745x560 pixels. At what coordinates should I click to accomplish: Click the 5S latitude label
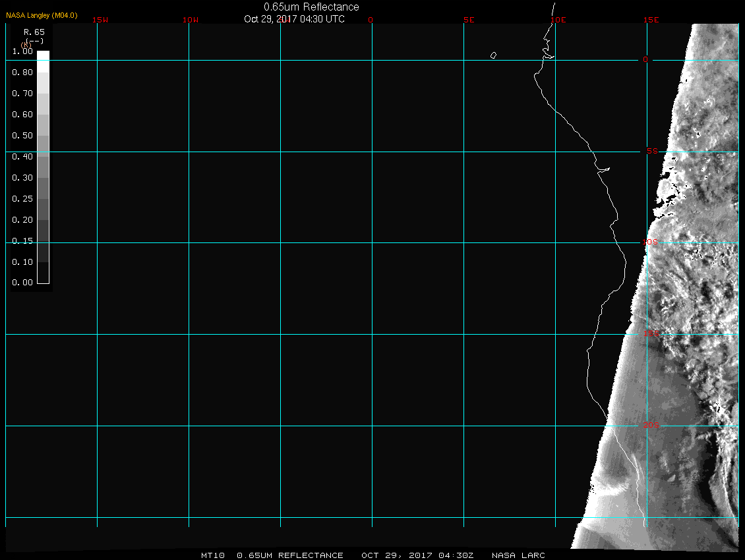pyautogui.click(x=651, y=152)
